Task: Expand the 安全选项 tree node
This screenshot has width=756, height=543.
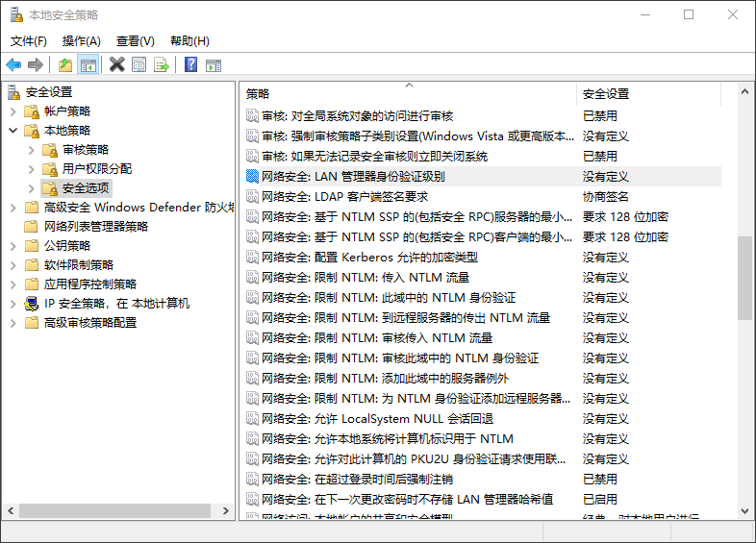Action: point(32,188)
